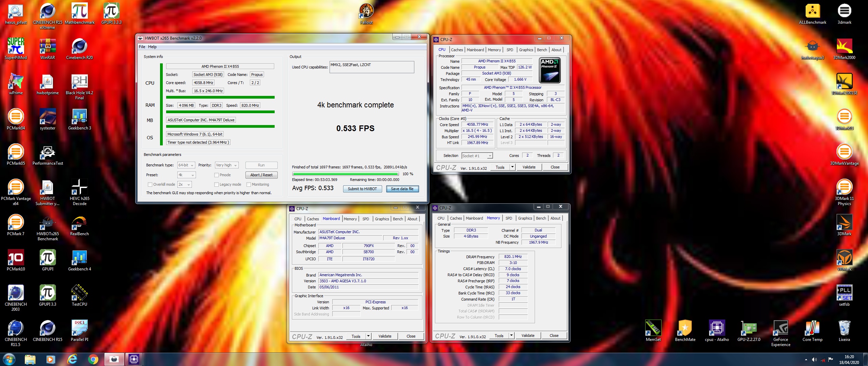Click the Windows Start button

[x=9, y=359]
